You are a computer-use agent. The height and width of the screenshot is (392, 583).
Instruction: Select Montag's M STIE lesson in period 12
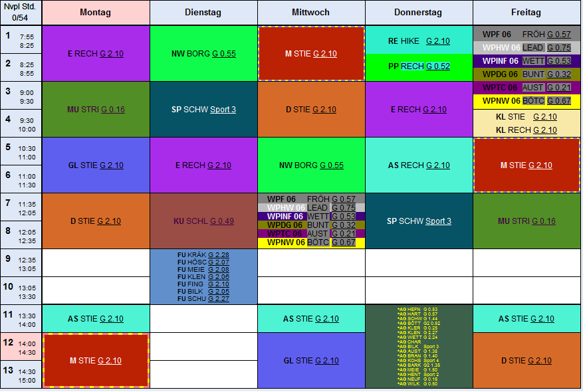pos(96,360)
